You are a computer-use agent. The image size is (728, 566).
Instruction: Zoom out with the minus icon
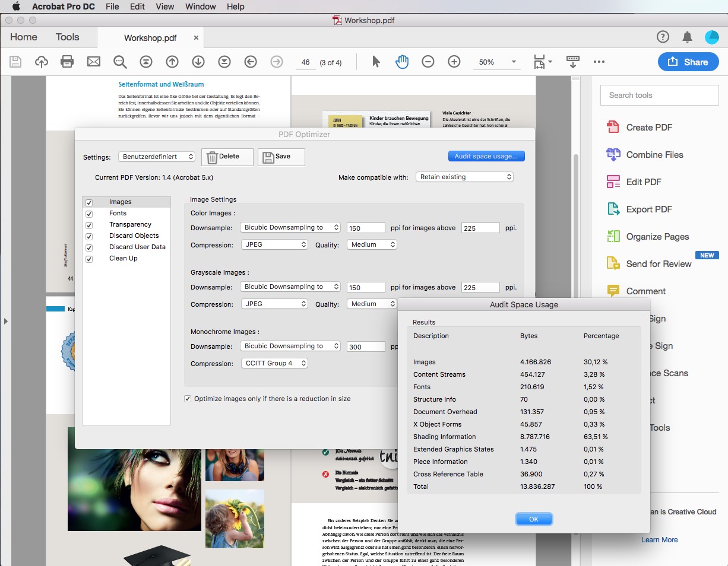click(x=428, y=62)
